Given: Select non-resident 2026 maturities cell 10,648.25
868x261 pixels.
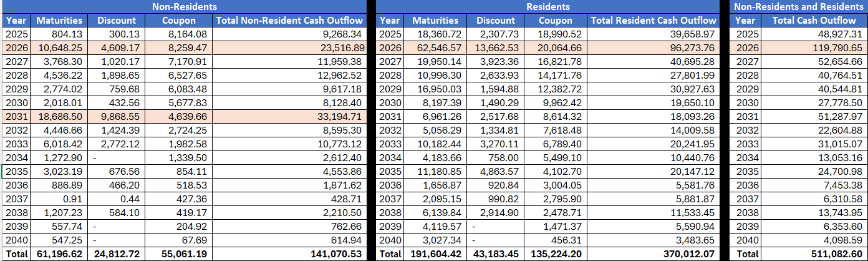Looking at the screenshot, I should 59,47.
